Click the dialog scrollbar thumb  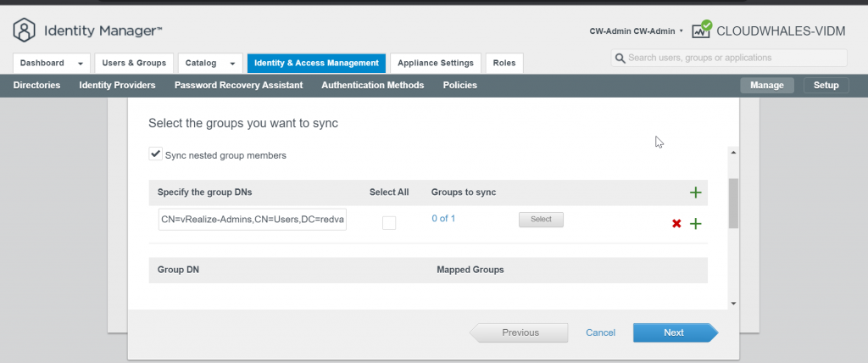click(733, 204)
